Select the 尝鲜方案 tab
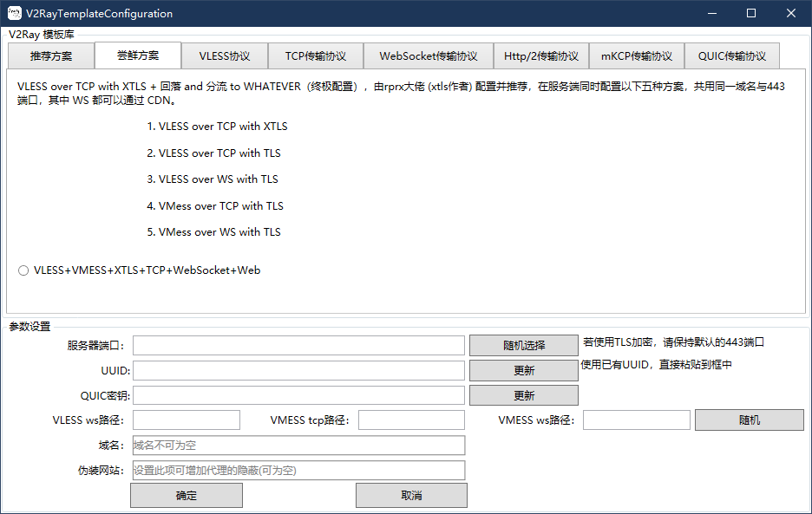The width and height of the screenshot is (812, 514). [x=138, y=55]
